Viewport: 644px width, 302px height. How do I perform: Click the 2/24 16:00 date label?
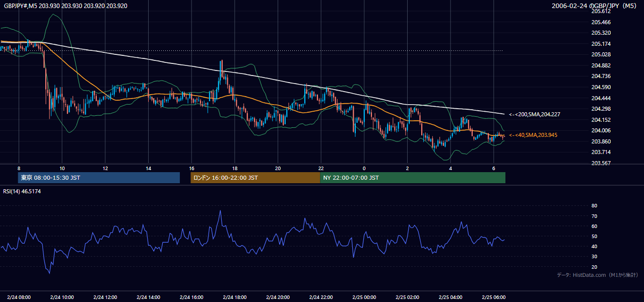[191, 297]
